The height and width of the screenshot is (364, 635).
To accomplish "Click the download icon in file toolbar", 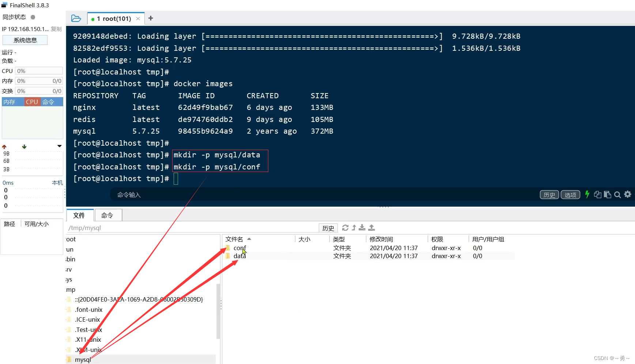I will pos(362,228).
